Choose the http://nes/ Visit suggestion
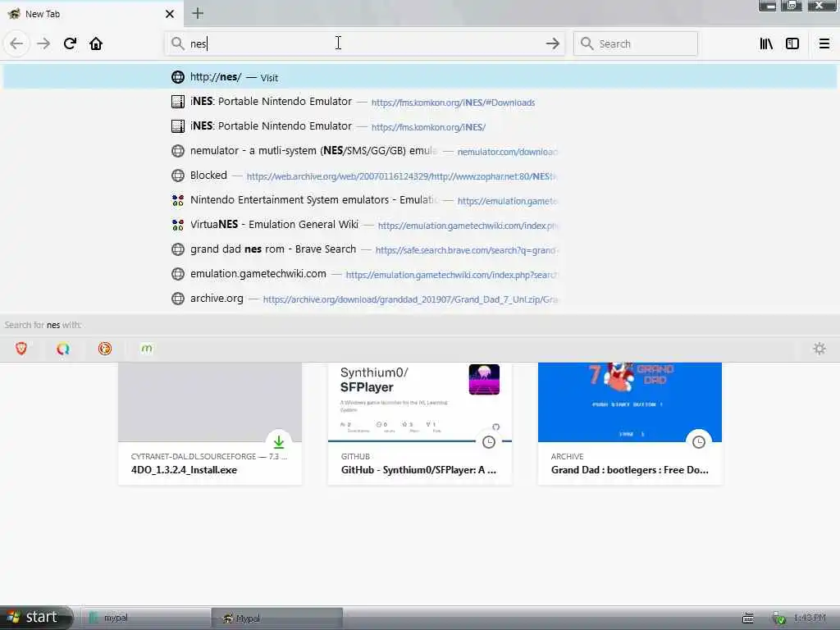This screenshot has width=840, height=630. (x=420, y=76)
